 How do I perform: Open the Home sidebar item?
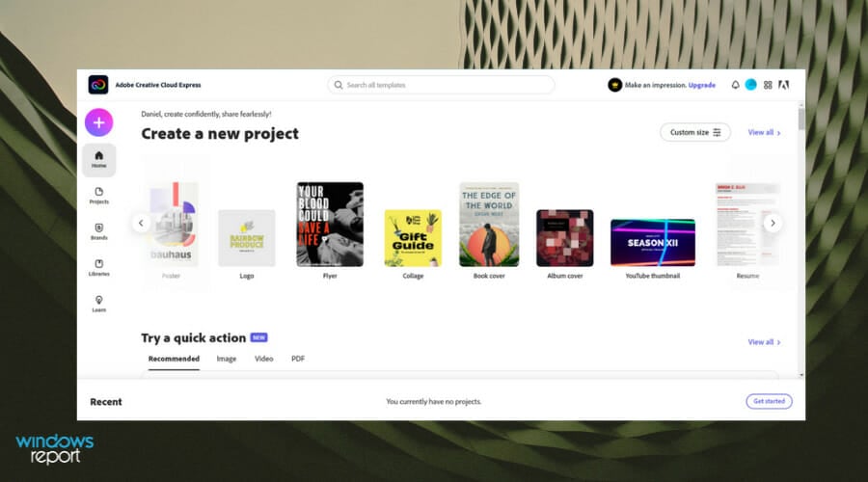(99, 160)
